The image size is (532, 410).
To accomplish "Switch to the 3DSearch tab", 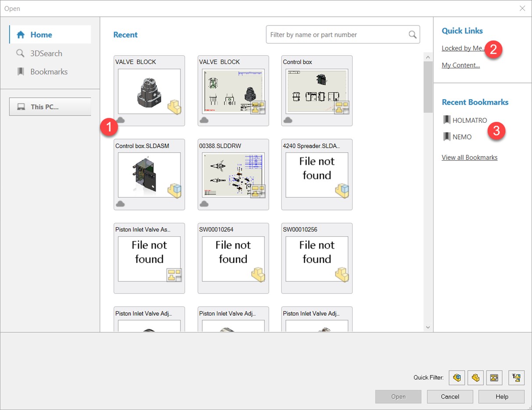I will [x=46, y=53].
